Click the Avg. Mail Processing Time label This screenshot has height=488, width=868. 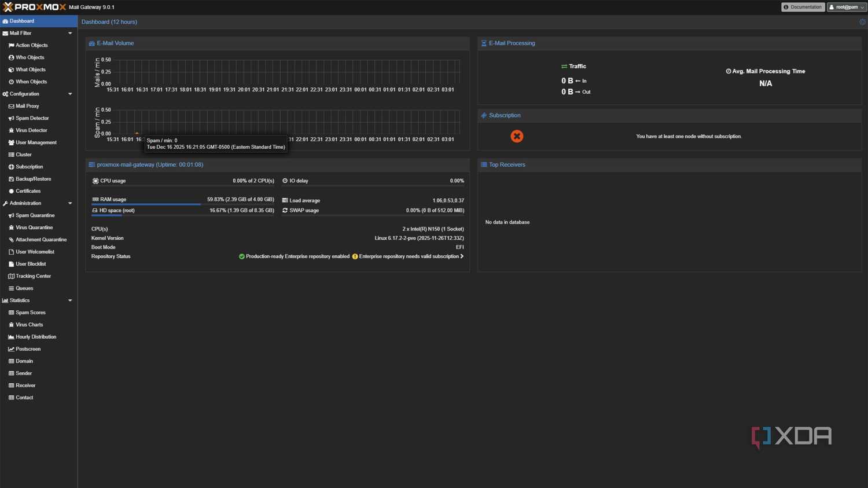pyautogui.click(x=768, y=71)
